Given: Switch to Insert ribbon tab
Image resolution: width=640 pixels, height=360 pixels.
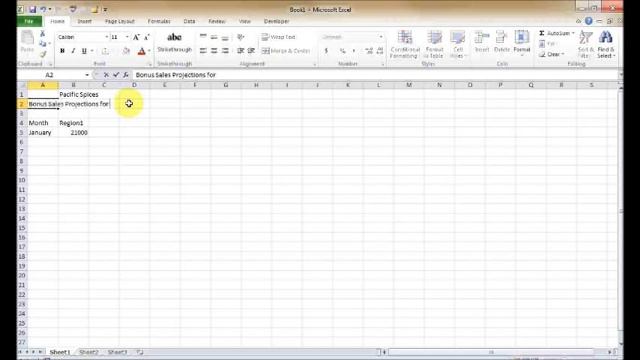Looking at the screenshot, I should tap(84, 21).
